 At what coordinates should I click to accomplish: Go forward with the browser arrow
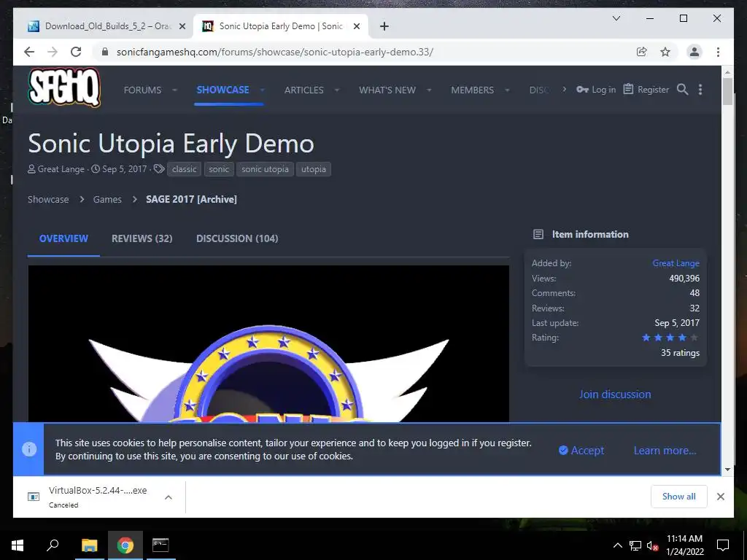(x=53, y=52)
